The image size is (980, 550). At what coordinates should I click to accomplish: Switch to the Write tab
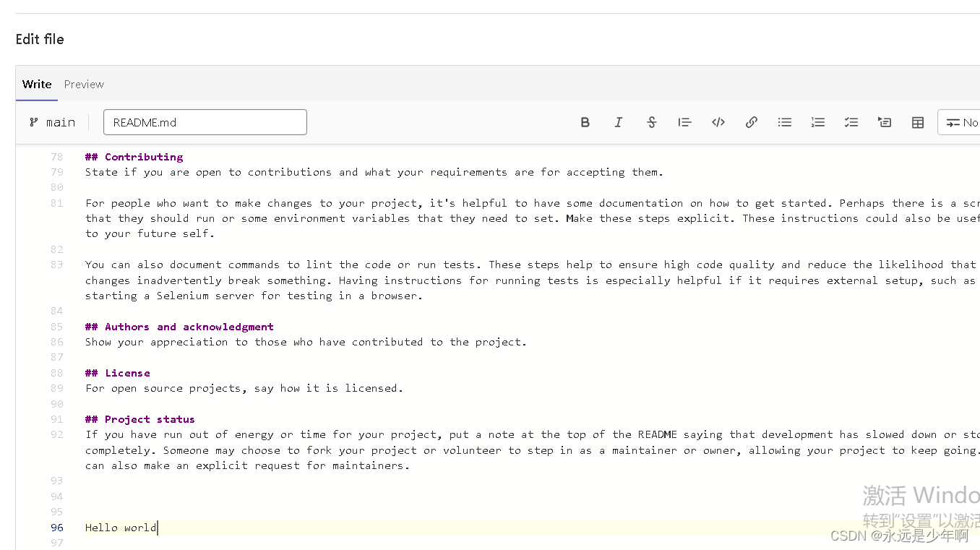pyautogui.click(x=37, y=84)
